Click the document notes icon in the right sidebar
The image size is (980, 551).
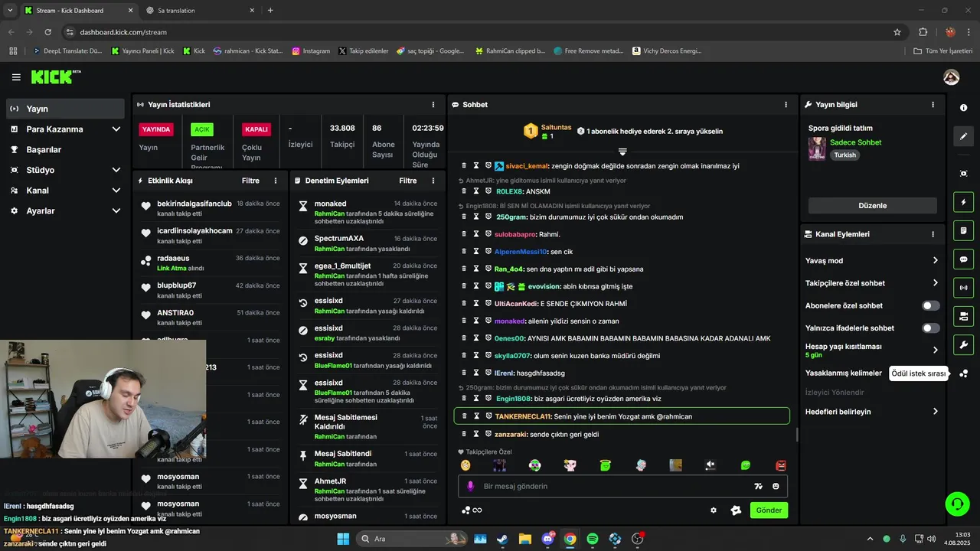(964, 230)
